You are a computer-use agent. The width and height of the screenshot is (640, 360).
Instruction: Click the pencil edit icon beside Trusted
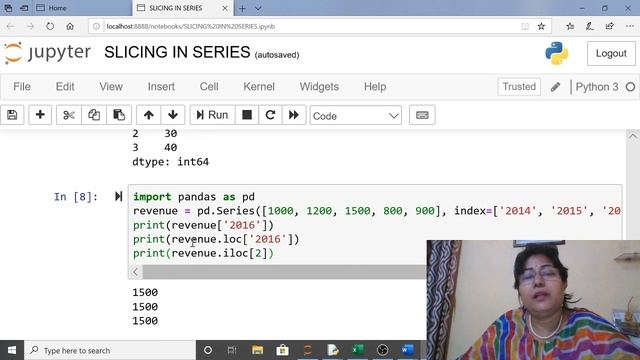555,87
